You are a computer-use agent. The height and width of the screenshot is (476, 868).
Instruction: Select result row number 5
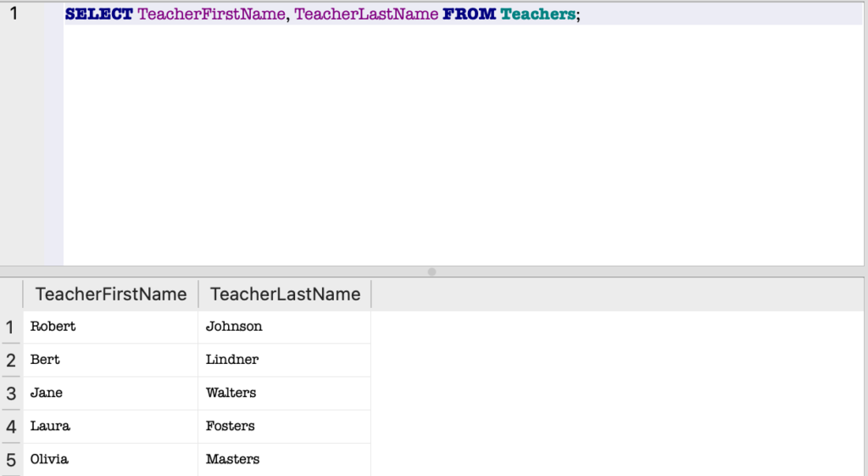pyautogui.click(x=11, y=459)
